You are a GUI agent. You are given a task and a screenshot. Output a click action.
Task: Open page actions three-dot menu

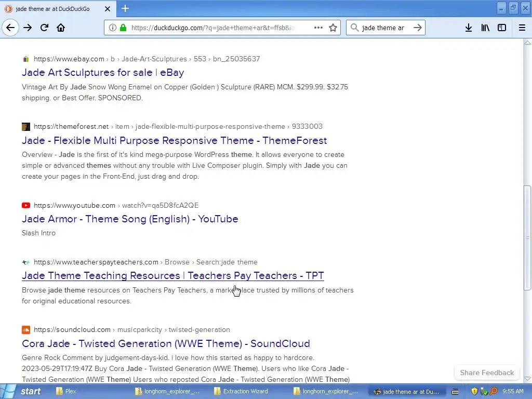pos(318,28)
